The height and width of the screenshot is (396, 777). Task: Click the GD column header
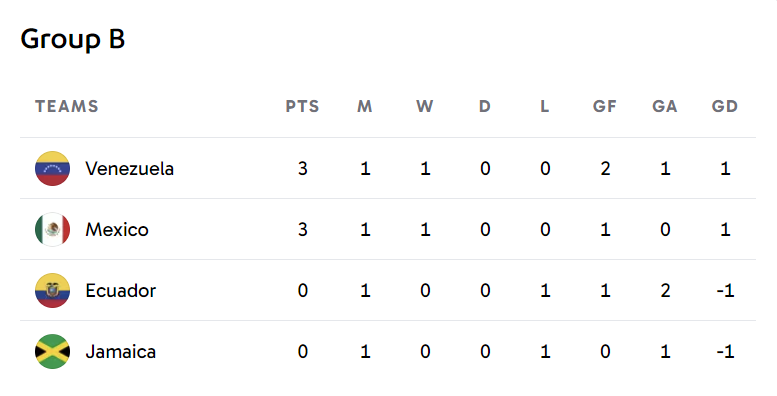pos(725,106)
